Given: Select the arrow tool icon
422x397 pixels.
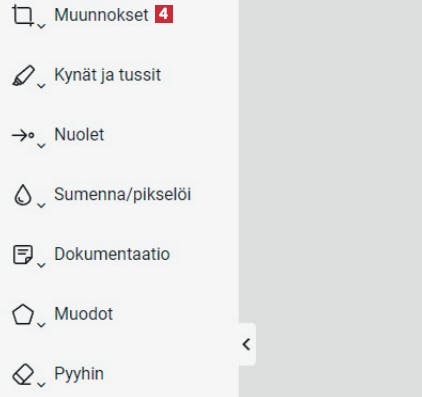Looking at the screenshot, I should coord(23,135).
